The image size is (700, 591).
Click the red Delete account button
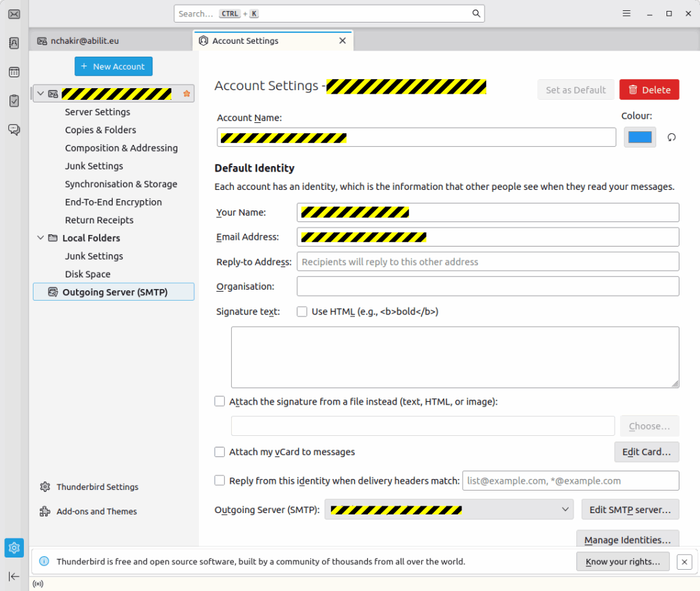coord(649,90)
